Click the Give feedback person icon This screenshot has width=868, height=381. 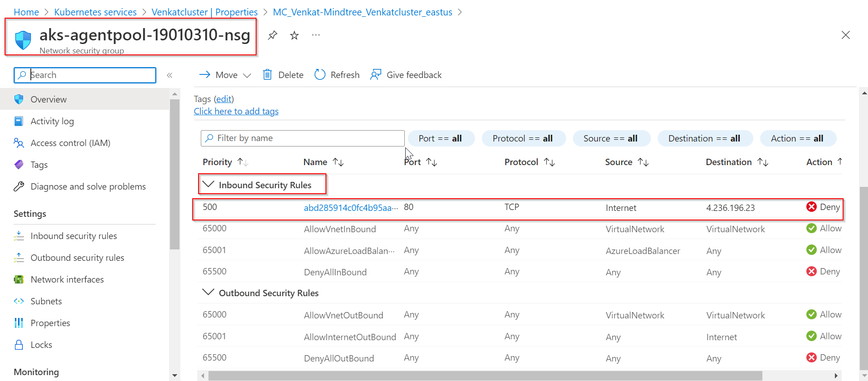tap(376, 74)
